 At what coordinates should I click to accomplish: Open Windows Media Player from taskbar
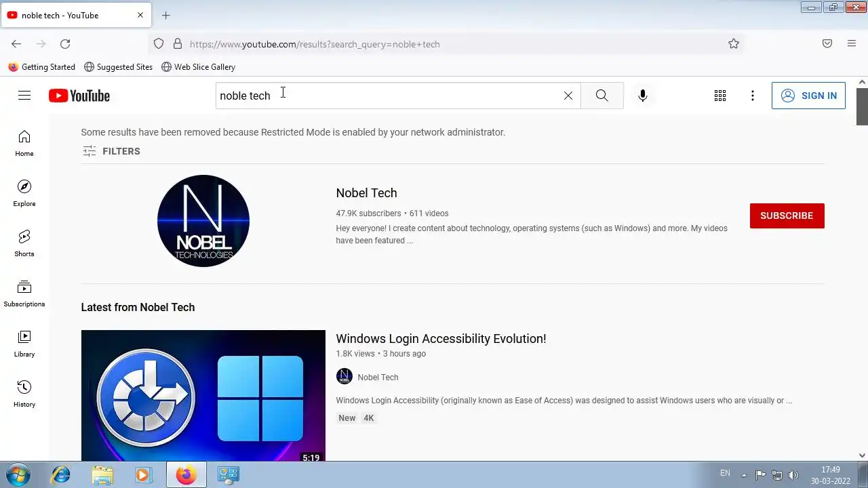[x=143, y=474]
